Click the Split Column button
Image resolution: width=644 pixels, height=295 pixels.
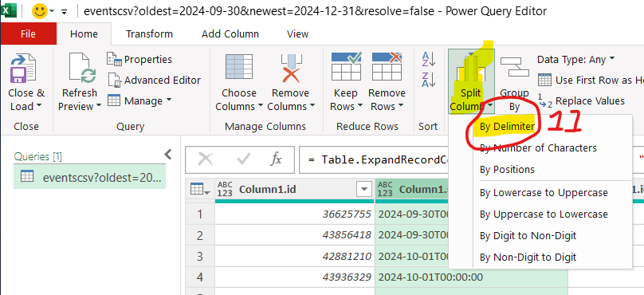pyautogui.click(x=471, y=81)
